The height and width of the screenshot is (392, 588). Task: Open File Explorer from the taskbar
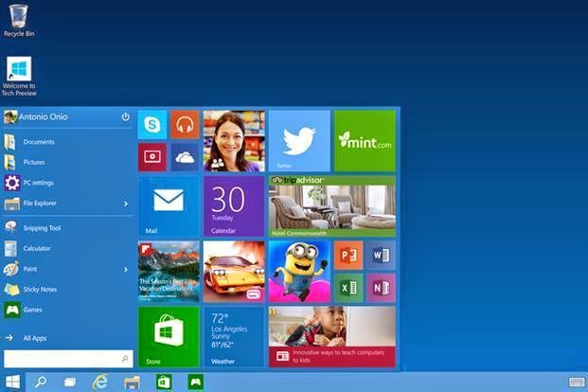click(x=132, y=383)
